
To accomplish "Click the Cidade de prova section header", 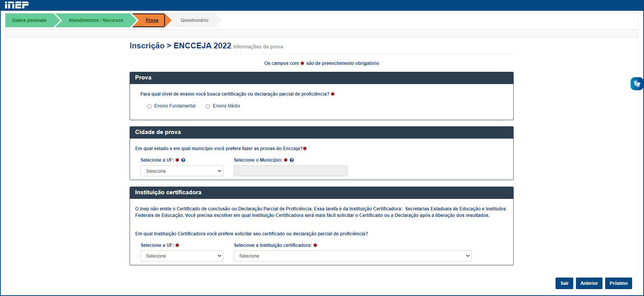I will (x=321, y=132).
